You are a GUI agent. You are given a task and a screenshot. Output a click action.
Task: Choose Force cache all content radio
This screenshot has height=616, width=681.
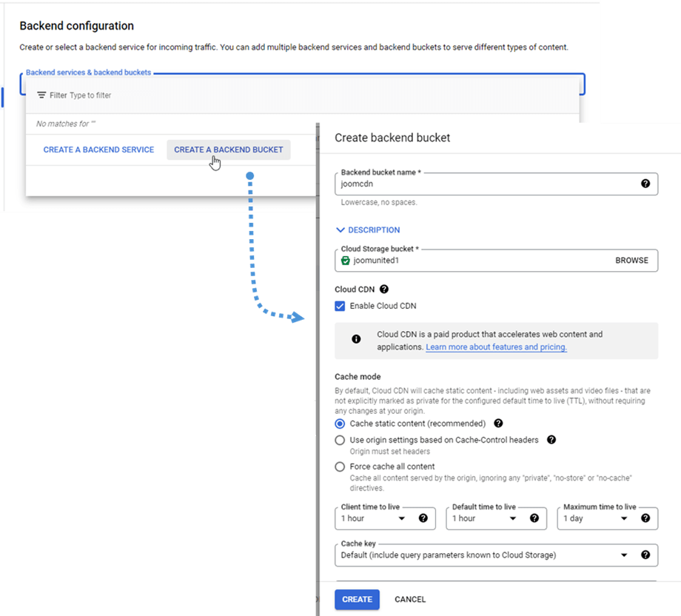tap(340, 467)
